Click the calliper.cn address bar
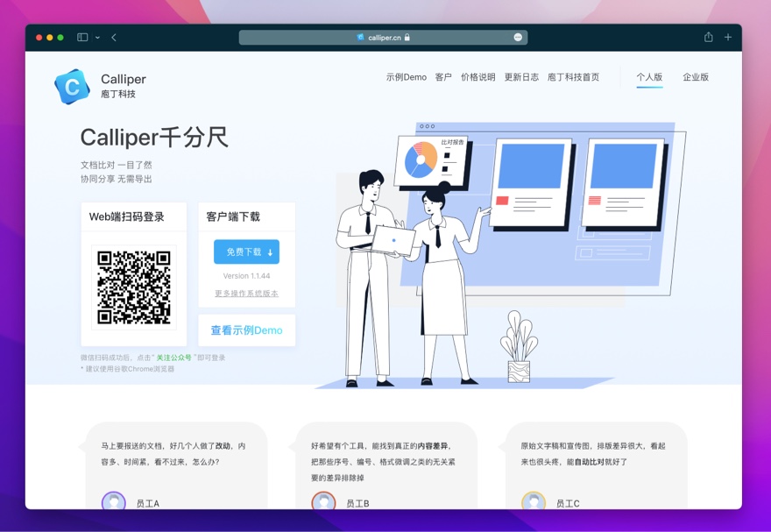 coord(383,38)
